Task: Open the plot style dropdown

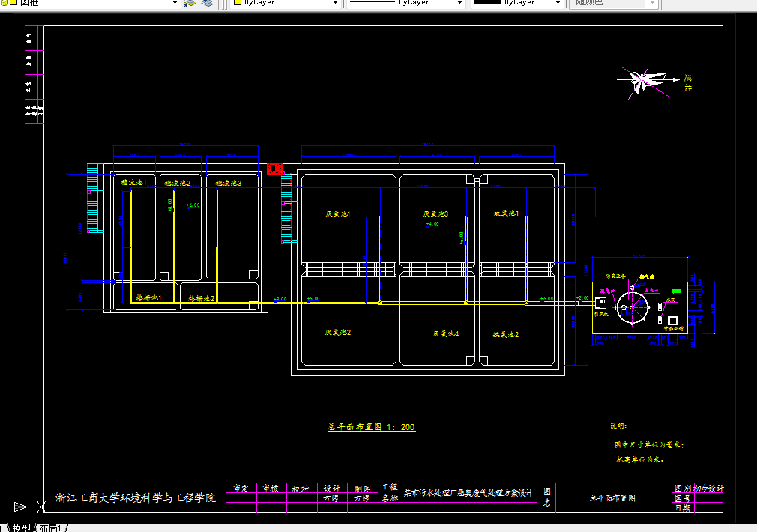Action: [x=652, y=3]
